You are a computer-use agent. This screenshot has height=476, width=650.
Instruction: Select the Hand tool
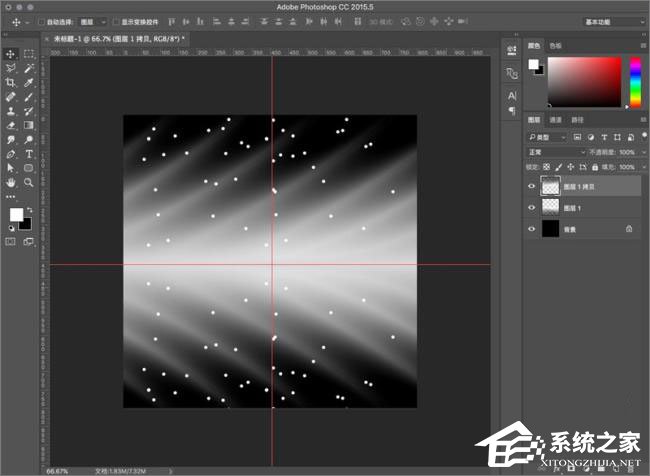pos(10,182)
